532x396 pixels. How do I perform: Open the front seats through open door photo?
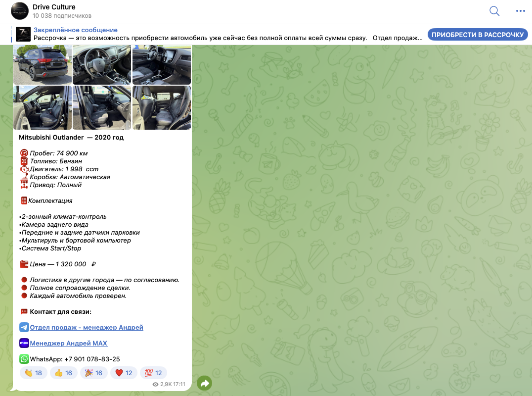pyautogui.click(x=43, y=107)
